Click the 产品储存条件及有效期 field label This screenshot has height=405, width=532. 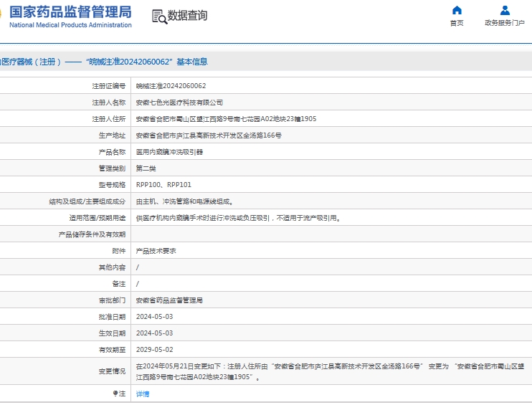92,234
